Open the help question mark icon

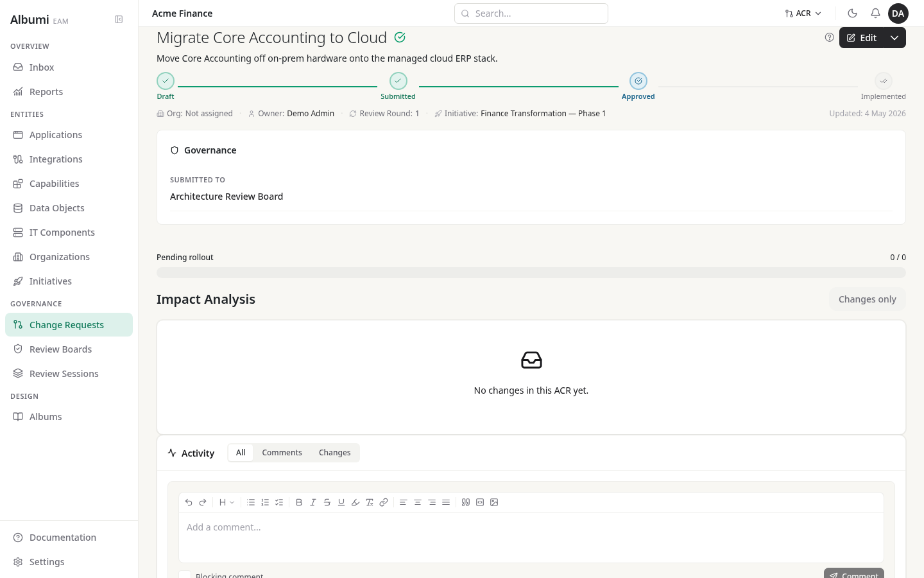[x=830, y=37]
